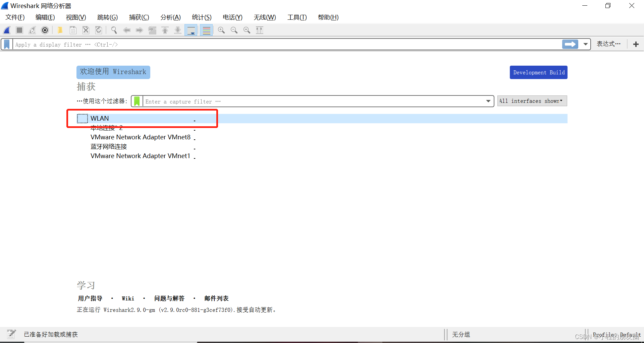This screenshot has height=343, width=644.
Task: Open the 问题与解答 link
Action: click(169, 298)
